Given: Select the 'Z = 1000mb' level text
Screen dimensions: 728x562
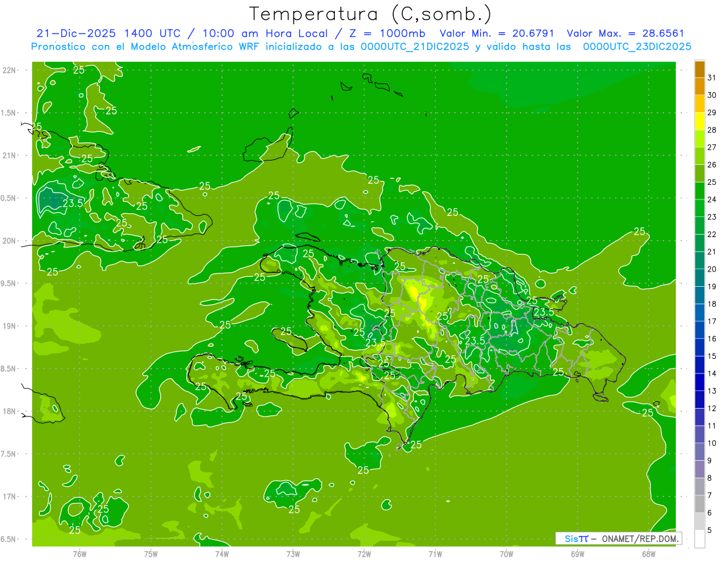Looking at the screenshot, I should pyautogui.click(x=386, y=33).
